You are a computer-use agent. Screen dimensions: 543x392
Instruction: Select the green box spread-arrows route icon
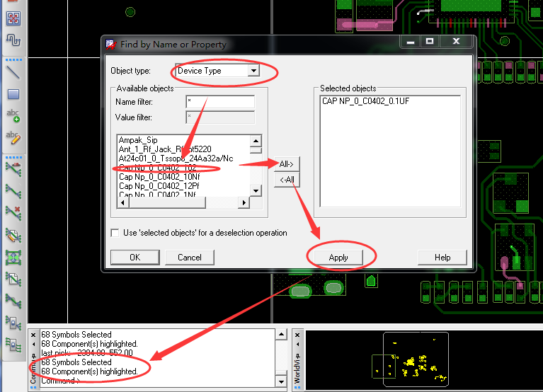(x=13, y=258)
